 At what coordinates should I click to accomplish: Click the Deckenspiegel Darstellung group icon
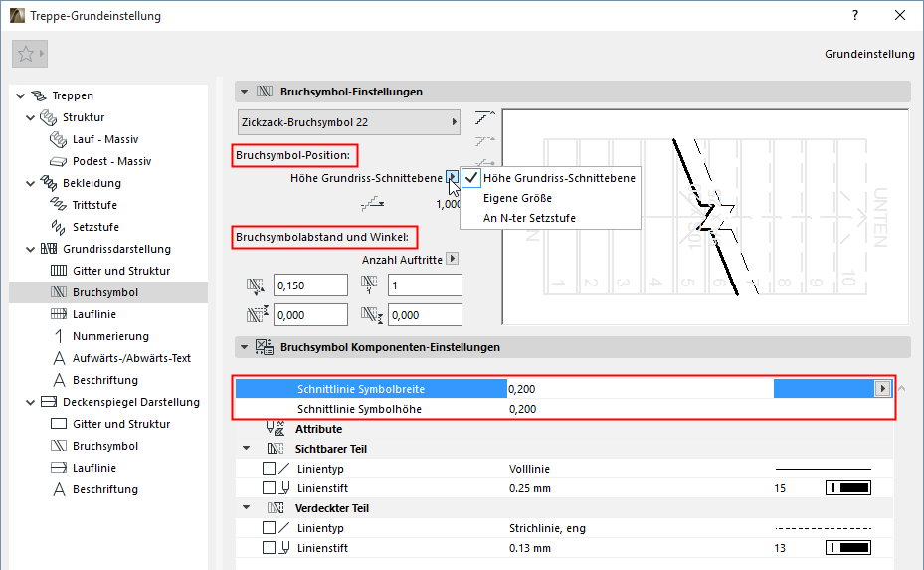point(49,402)
